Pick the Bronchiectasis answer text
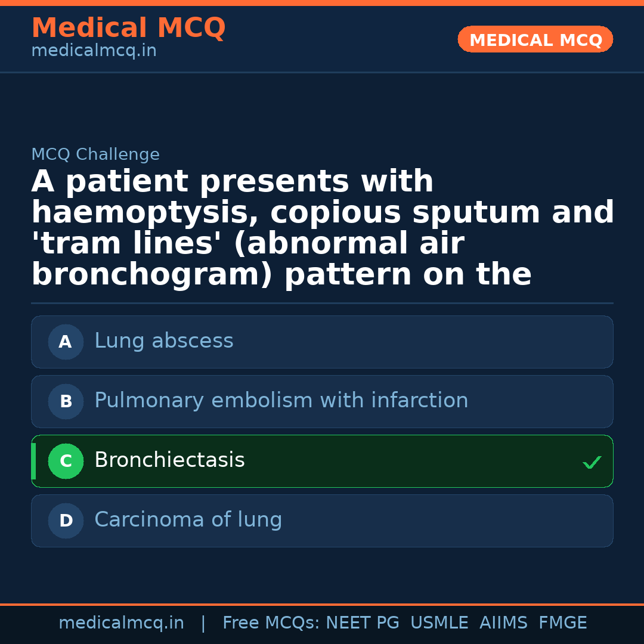Screen dimensions: 644x644 click(x=169, y=460)
